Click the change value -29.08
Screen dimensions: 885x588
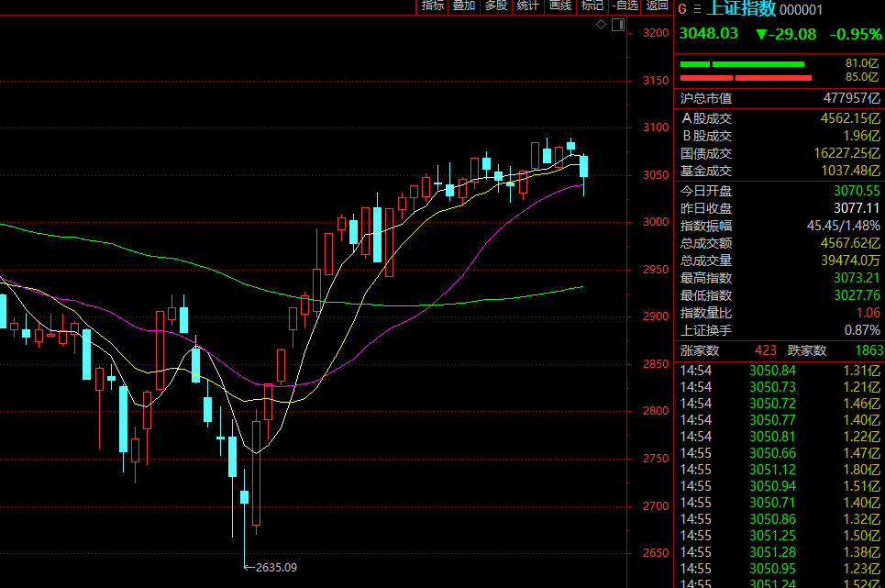click(786, 35)
